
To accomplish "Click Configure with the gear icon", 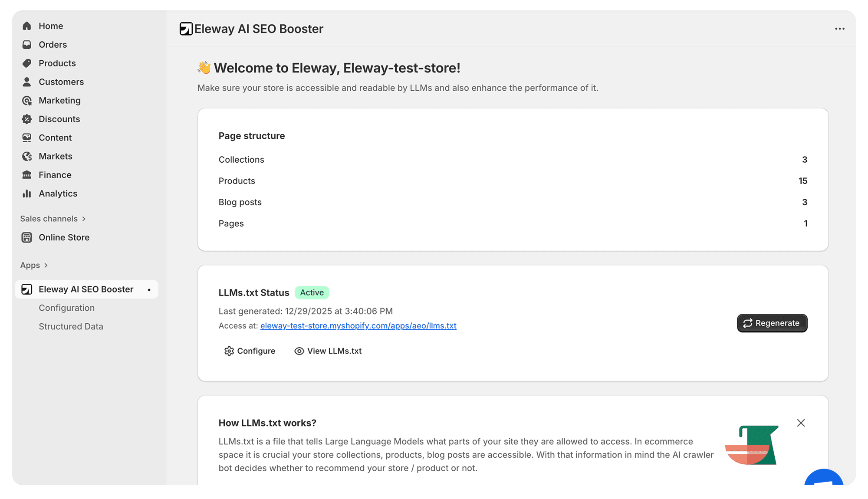I will point(250,351).
